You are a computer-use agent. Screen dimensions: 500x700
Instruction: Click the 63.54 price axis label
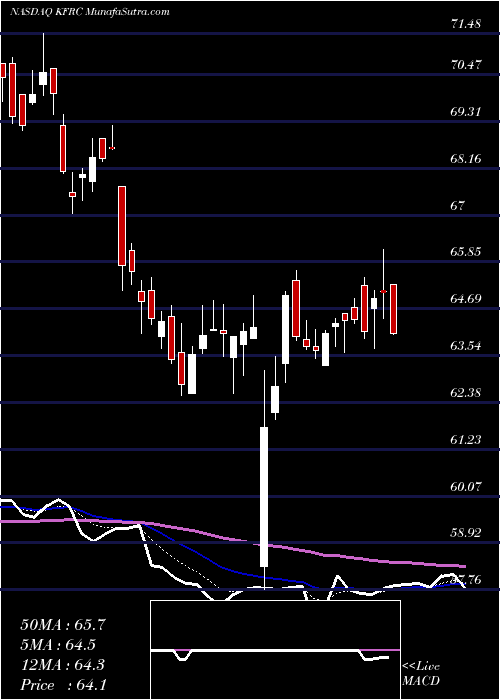click(466, 346)
